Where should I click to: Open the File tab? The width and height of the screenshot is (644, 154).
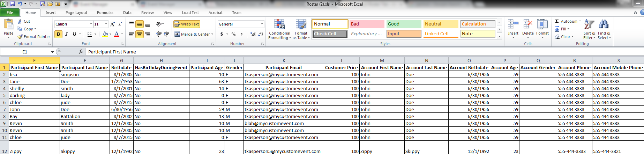pos(10,13)
